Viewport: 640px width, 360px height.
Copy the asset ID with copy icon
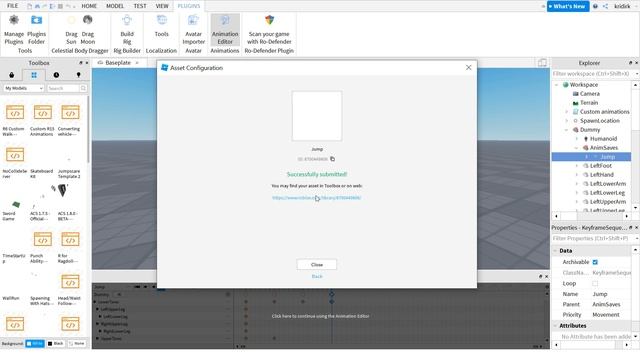(332, 159)
